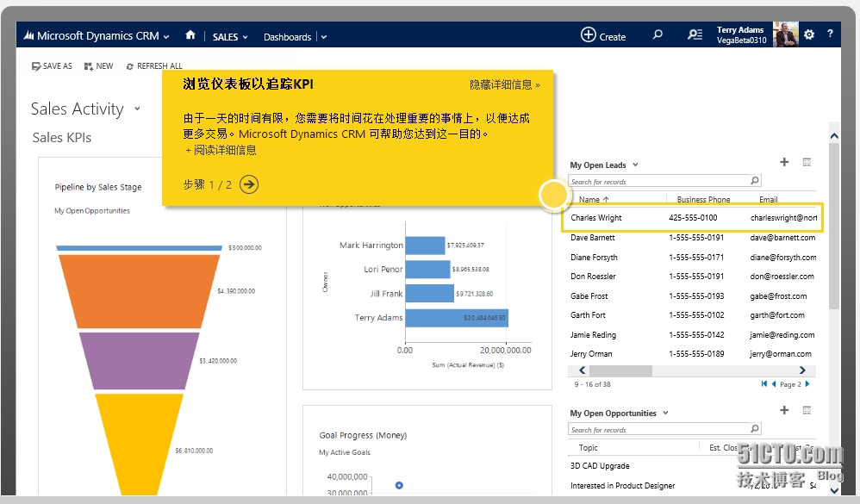Open My Open Opportunities view selector
Viewport: 860px width, 504px height.
(665, 413)
